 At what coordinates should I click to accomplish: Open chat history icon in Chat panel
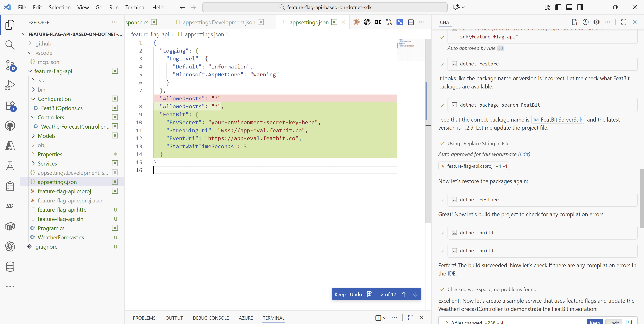[x=585, y=22]
